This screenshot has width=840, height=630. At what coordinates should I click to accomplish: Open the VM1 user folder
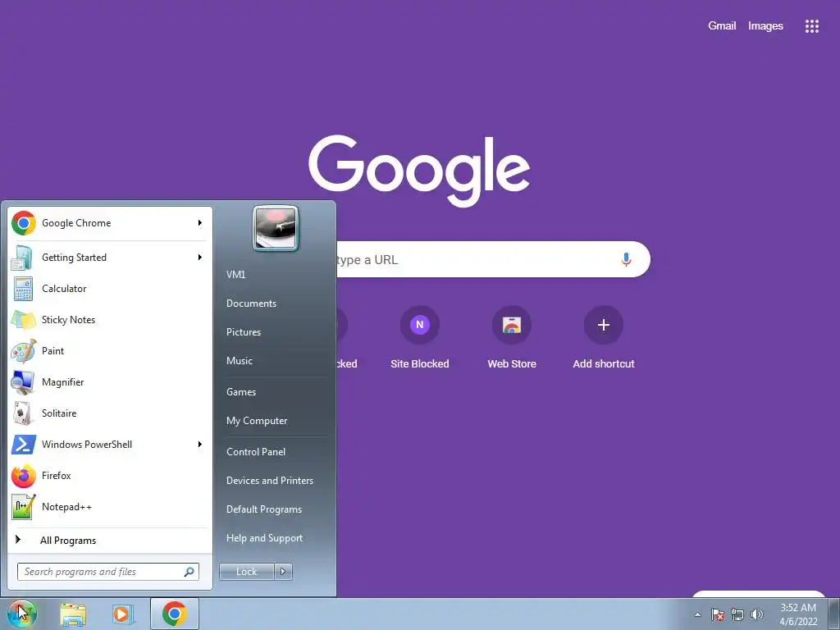point(235,274)
